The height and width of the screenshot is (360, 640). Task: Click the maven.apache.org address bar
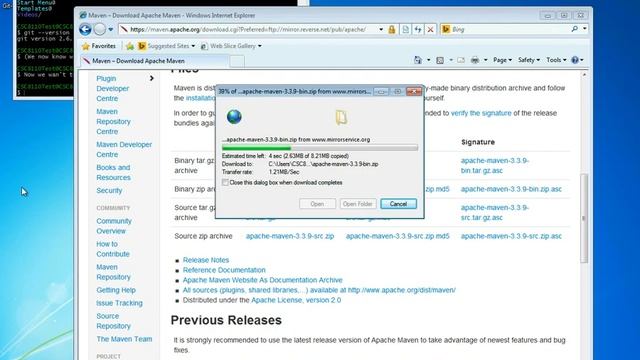[x=248, y=29]
